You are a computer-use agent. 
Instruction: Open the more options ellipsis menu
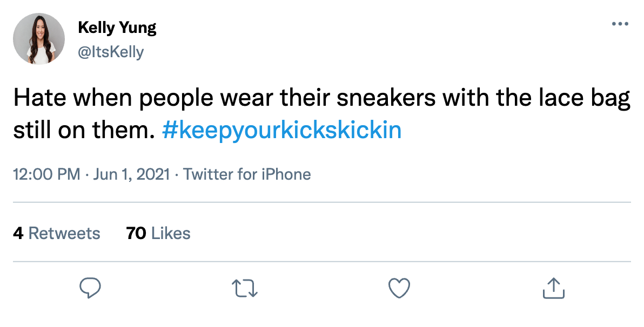[620, 24]
